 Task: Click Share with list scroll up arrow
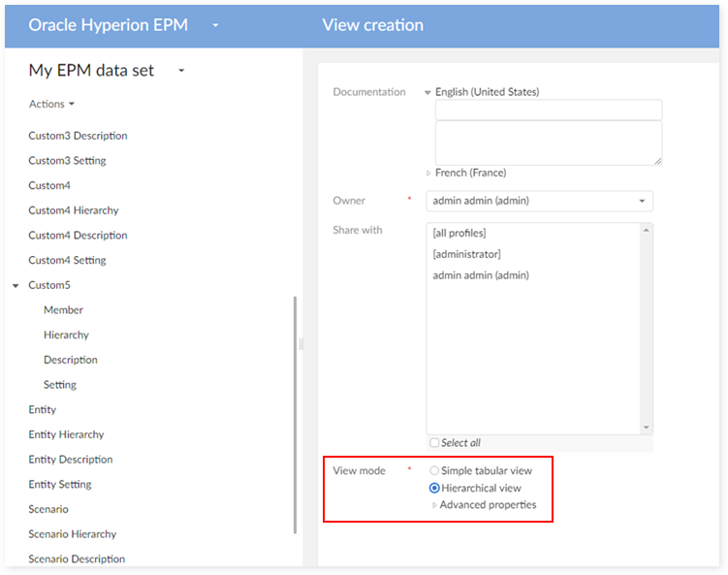pyautogui.click(x=646, y=231)
